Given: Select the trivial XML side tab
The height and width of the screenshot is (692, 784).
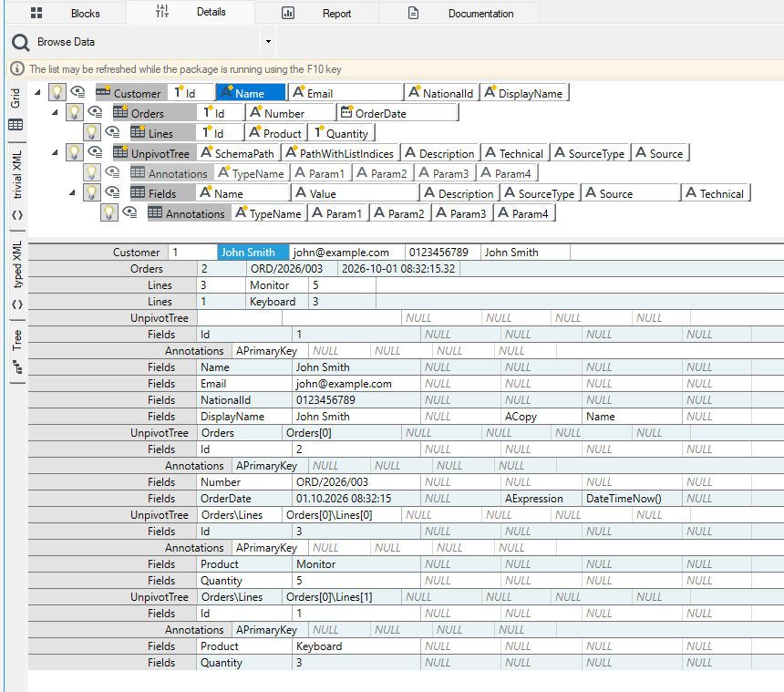Looking at the screenshot, I should (x=17, y=186).
